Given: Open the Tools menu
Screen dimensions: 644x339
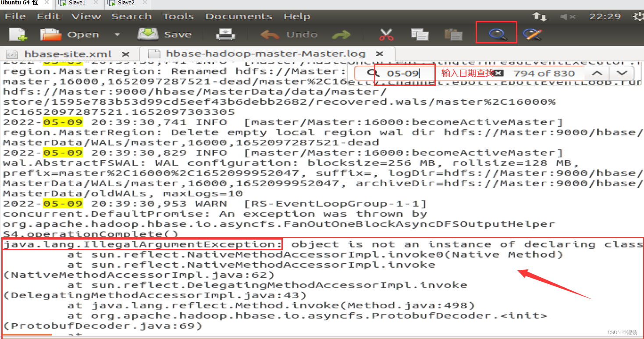Looking at the screenshot, I should coord(178,16).
